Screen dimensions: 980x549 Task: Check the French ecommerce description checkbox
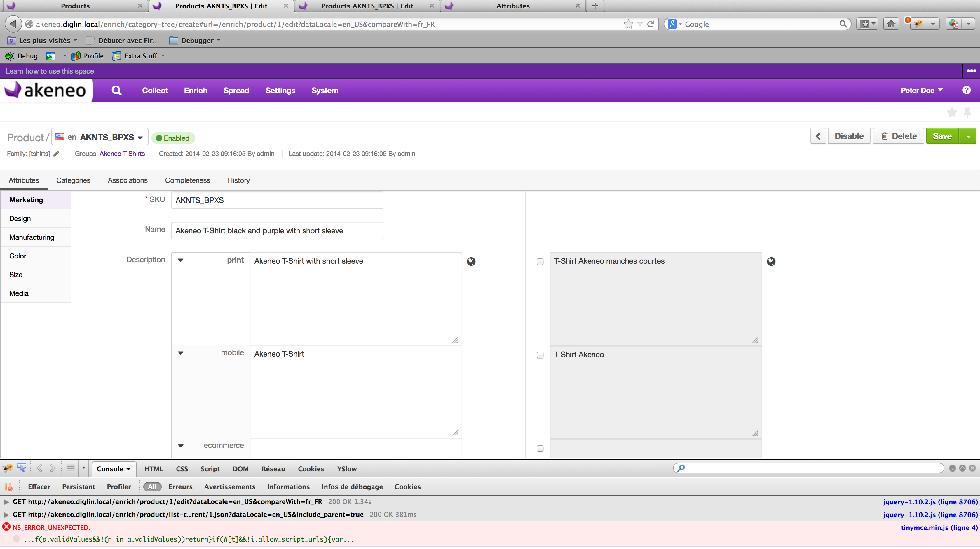pos(540,448)
